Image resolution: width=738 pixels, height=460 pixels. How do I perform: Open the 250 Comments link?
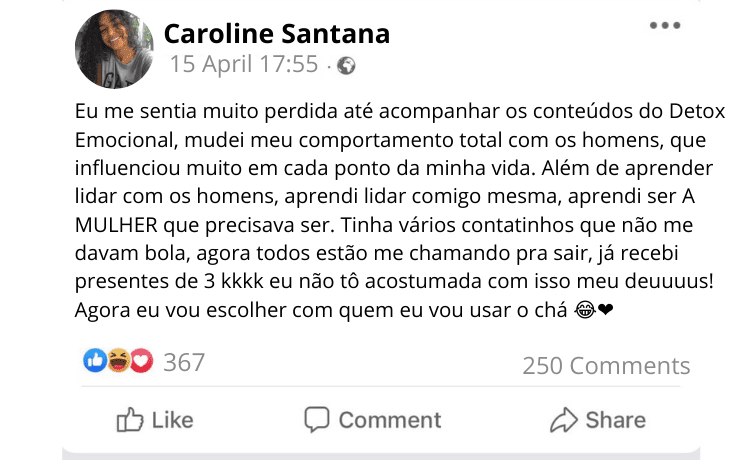click(x=606, y=365)
